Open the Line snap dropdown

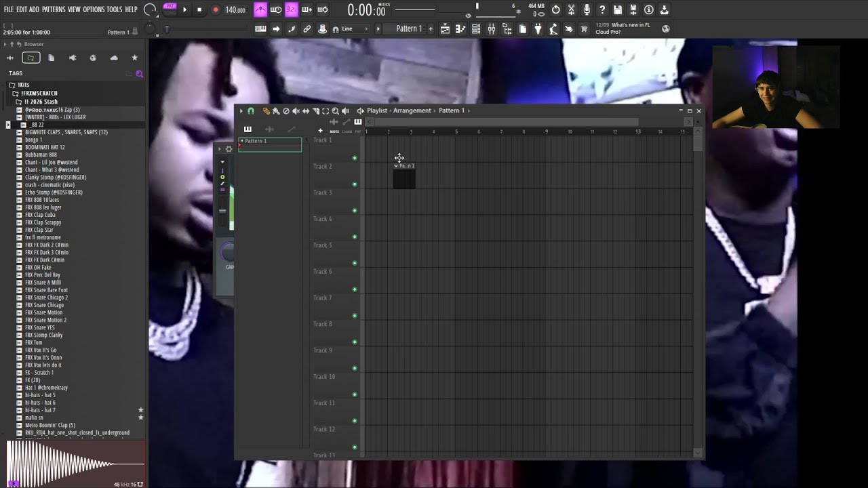[353, 28]
